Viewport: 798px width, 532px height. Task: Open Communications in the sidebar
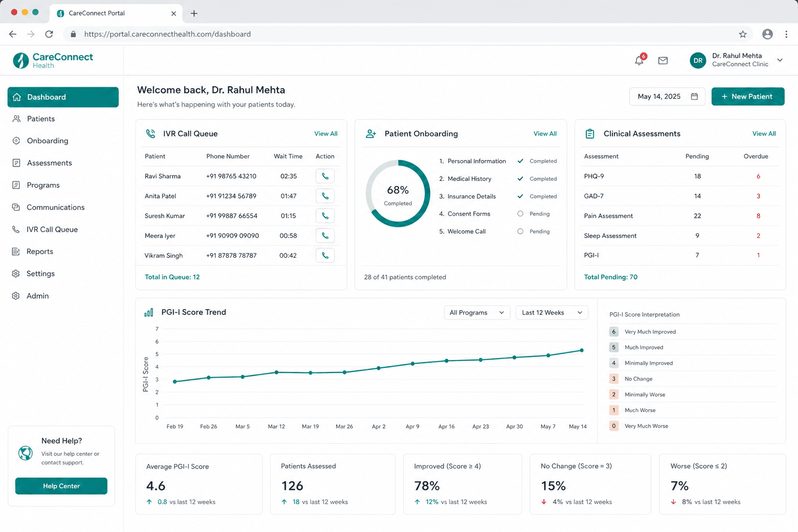63,207
